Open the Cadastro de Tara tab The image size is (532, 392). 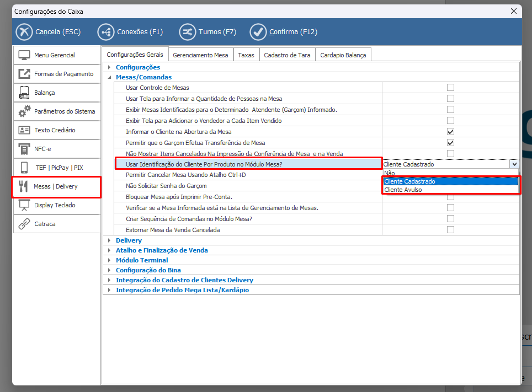[287, 55]
